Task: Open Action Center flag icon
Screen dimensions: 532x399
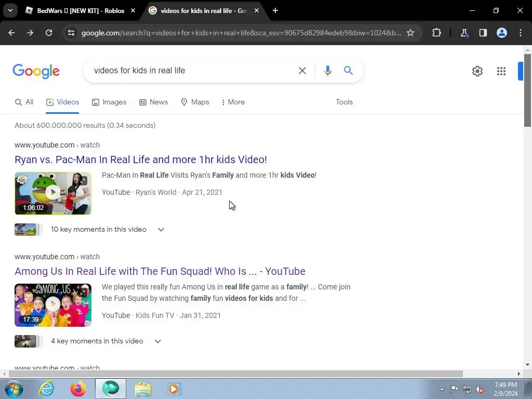Action: pyautogui.click(x=454, y=389)
